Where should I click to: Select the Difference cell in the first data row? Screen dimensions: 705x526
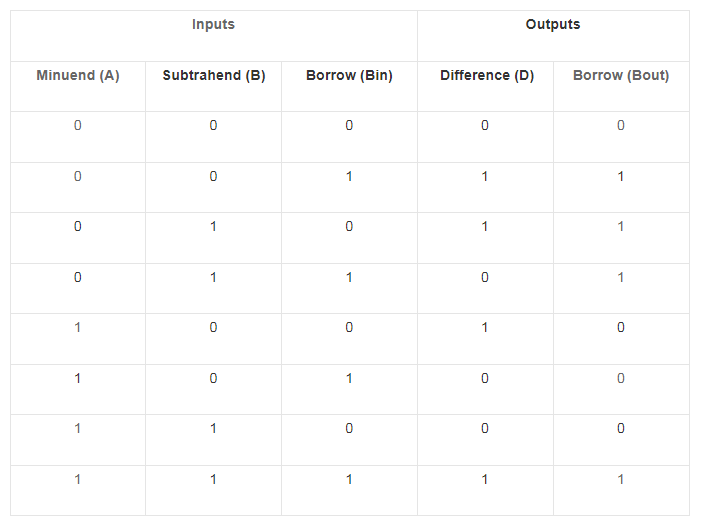click(485, 126)
